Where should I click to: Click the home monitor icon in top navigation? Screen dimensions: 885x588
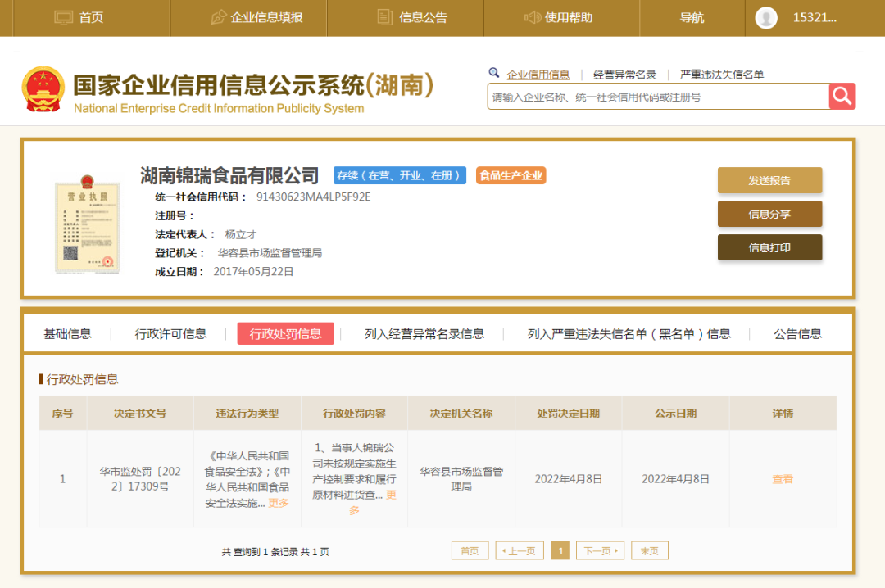[x=64, y=17]
